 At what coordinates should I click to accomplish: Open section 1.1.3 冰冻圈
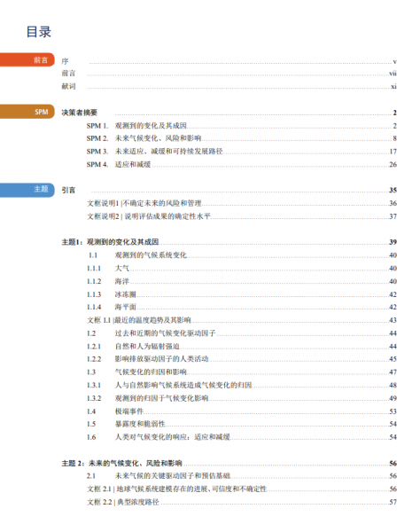[x=241, y=294]
